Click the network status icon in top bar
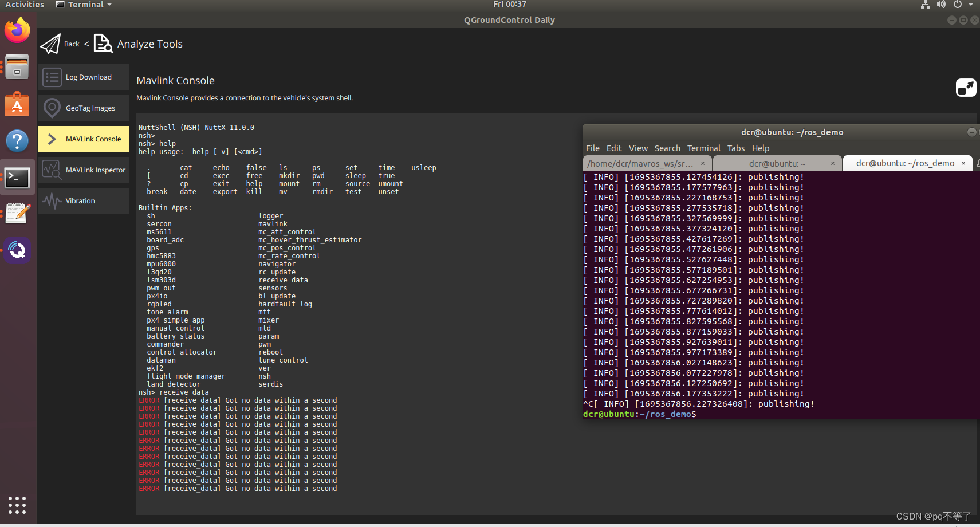 [x=925, y=5]
